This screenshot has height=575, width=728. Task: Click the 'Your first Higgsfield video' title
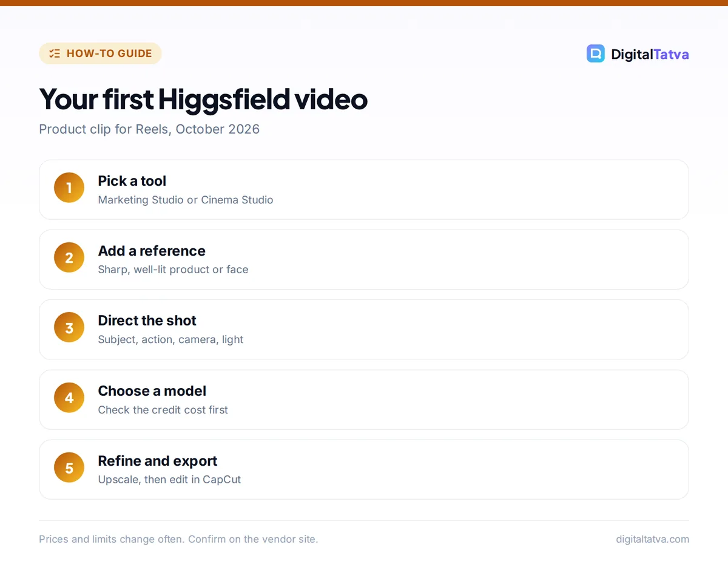(x=203, y=99)
